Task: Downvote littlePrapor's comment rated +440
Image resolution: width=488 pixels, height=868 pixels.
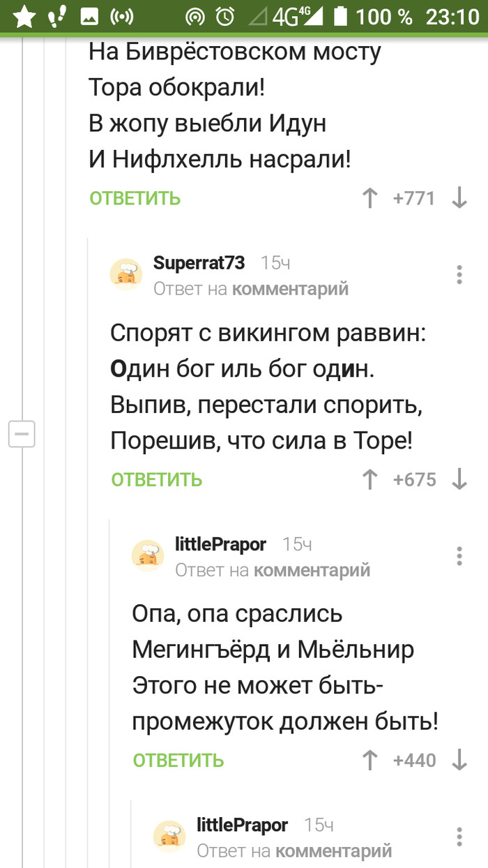Action: [459, 760]
